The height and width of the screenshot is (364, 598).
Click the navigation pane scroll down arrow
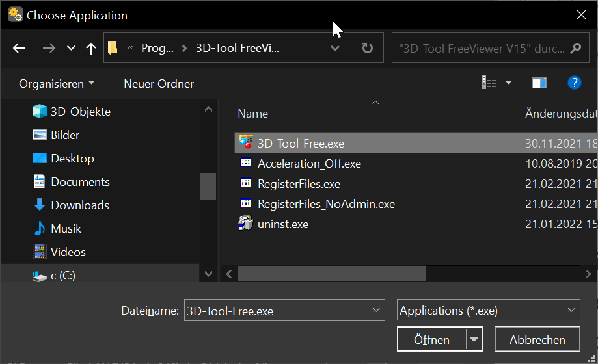click(x=208, y=274)
